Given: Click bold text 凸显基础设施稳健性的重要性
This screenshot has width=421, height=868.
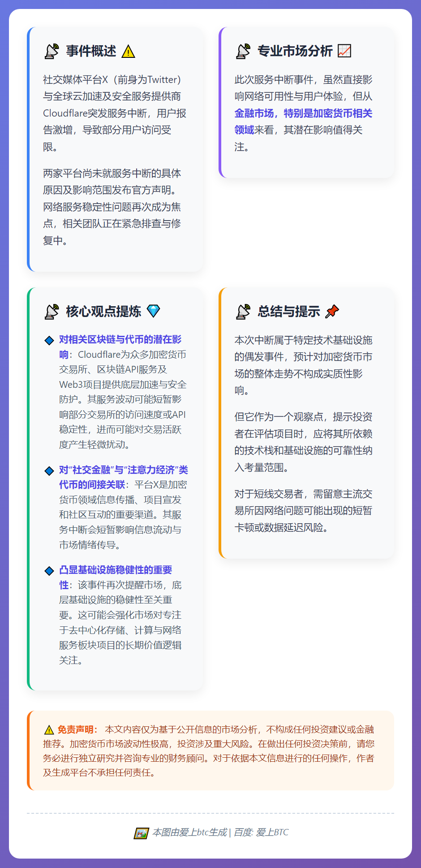Looking at the screenshot, I should click(116, 577).
